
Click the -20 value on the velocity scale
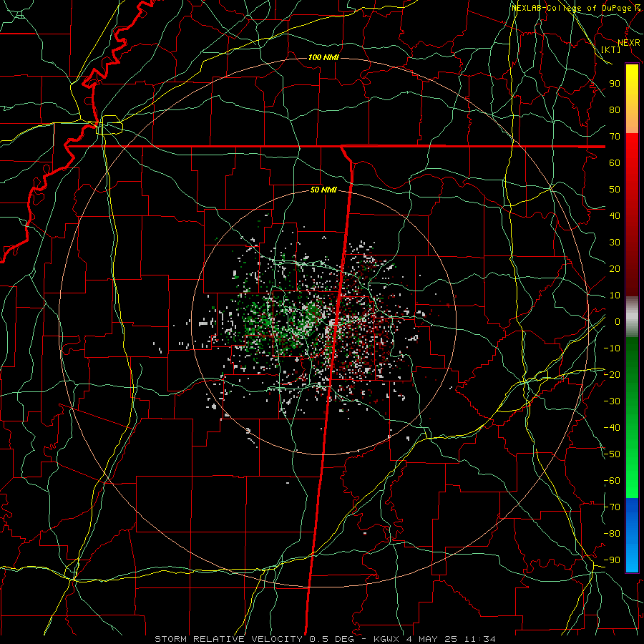(x=612, y=374)
